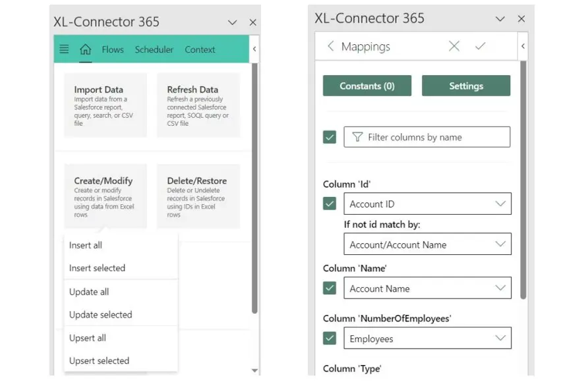Viewport: 586px width, 392px height.
Task: Cancel mapping changes with the X icon
Action: (x=454, y=46)
